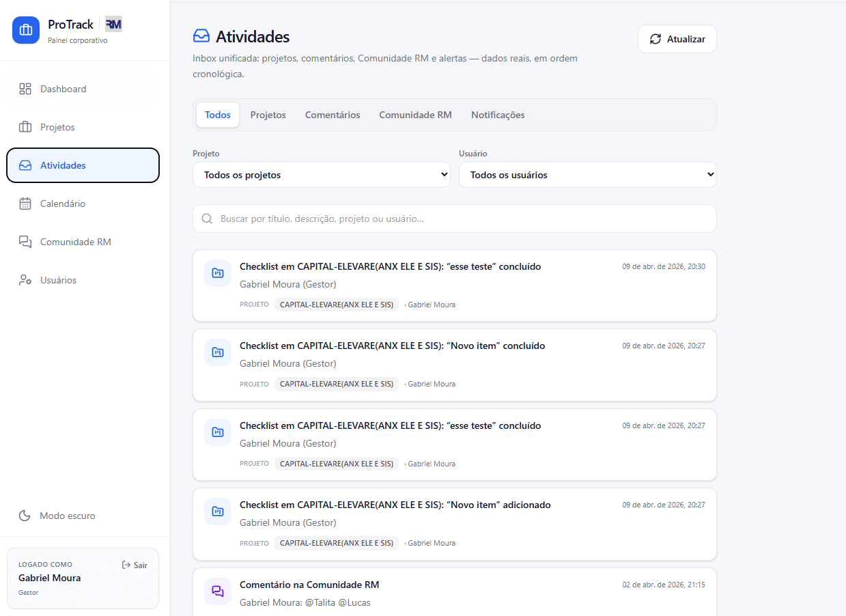Switch to the Notificações tab
The image size is (846, 616).
(498, 115)
